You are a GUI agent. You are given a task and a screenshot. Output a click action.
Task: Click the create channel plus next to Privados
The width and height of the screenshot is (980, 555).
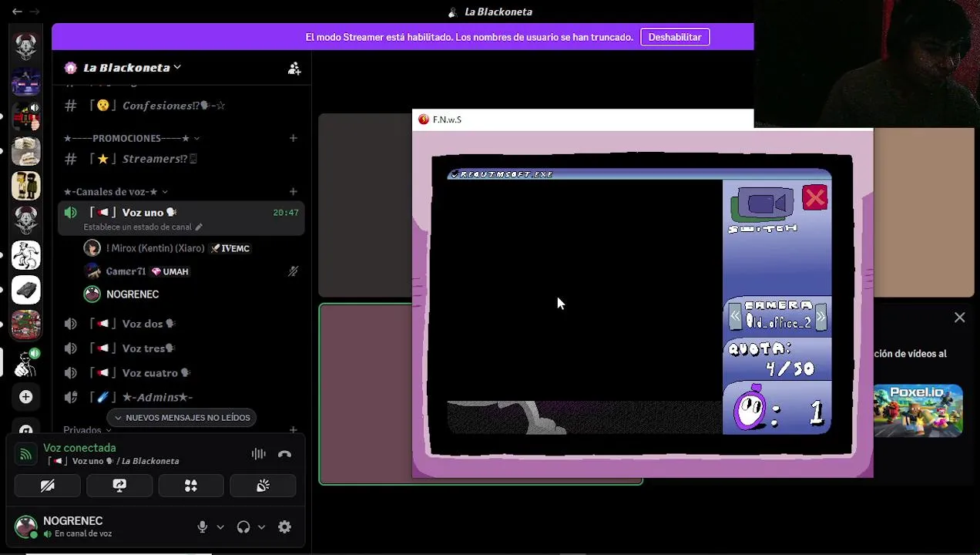(x=293, y=430)
